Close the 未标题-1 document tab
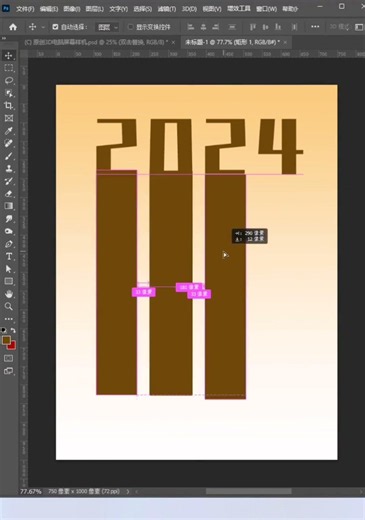This screenshot has width=365, height=520. pos(285,42)
